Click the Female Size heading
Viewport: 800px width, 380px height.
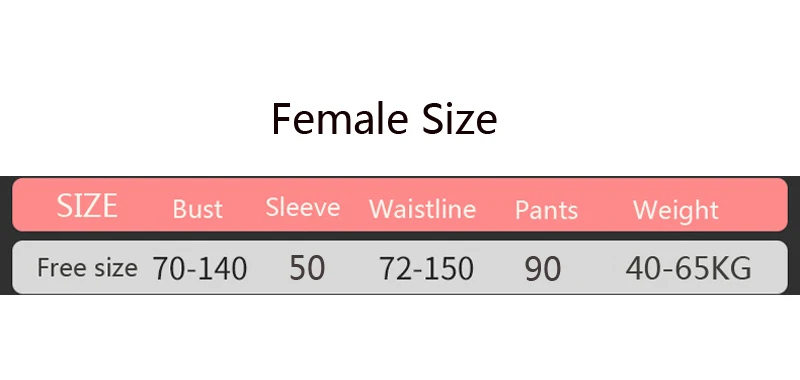click(x=384, y=118)
